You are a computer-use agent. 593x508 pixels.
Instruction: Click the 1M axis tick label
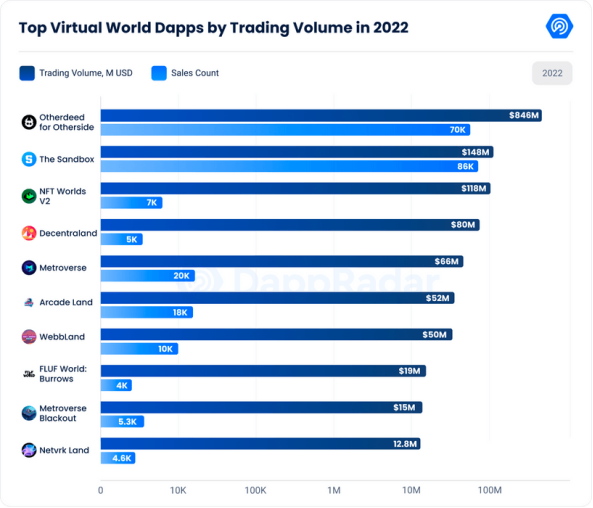point(334,490)
